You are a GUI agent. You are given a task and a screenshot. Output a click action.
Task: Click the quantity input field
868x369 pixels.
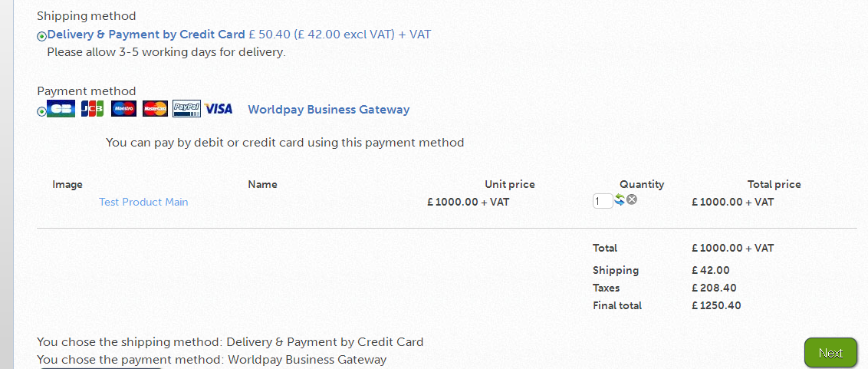point(602,201)
